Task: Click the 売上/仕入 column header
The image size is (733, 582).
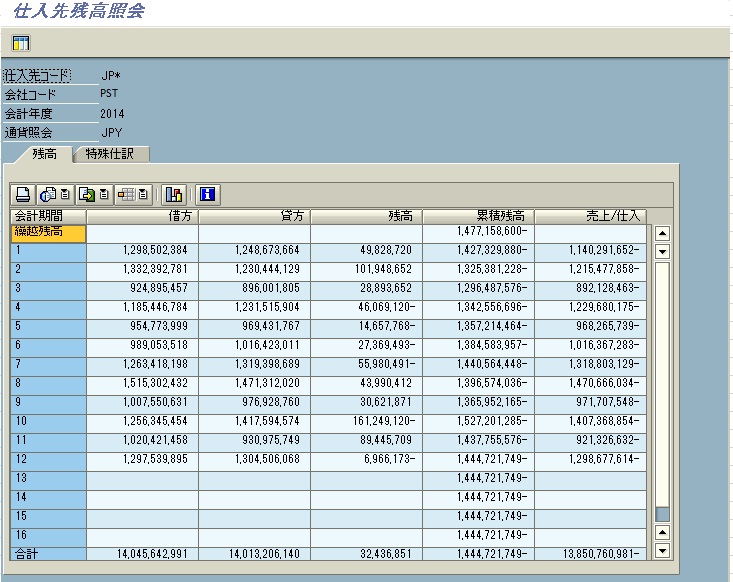Action: 590,216
